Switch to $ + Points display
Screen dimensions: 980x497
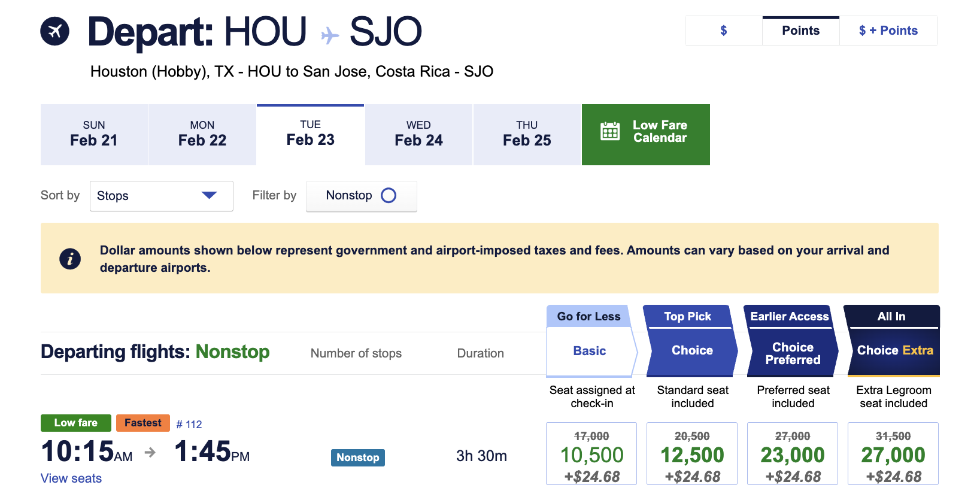point(888,31)
